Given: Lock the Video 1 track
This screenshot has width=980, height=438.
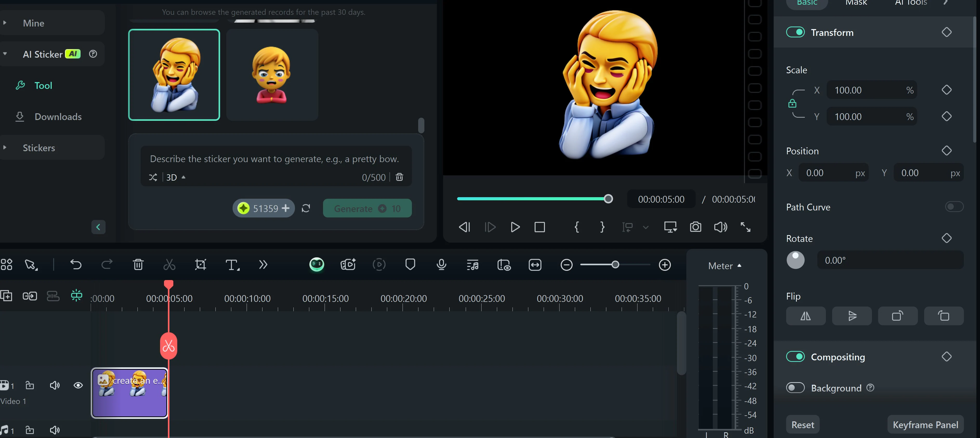Looking at the screenshot, I should pyautogui.click(x=30, y=385).
